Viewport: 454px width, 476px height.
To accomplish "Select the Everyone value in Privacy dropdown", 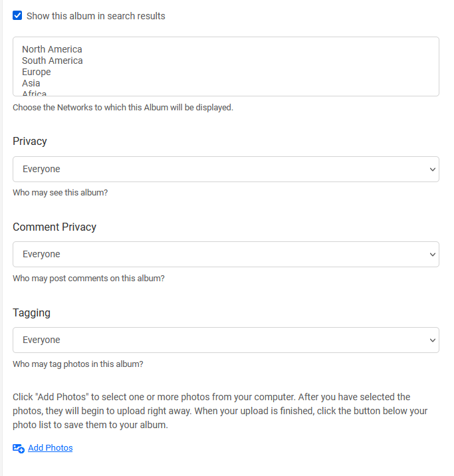I will [x=41, y=170].
